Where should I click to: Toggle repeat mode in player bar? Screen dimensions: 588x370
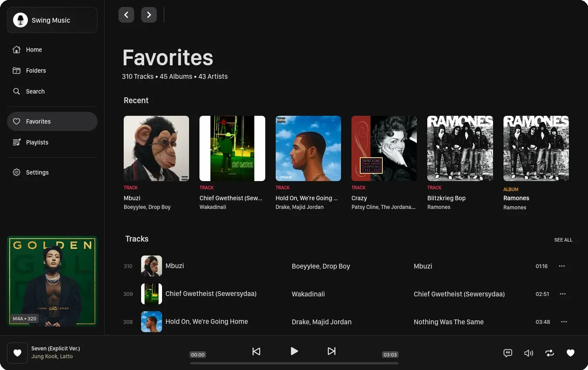550,353
